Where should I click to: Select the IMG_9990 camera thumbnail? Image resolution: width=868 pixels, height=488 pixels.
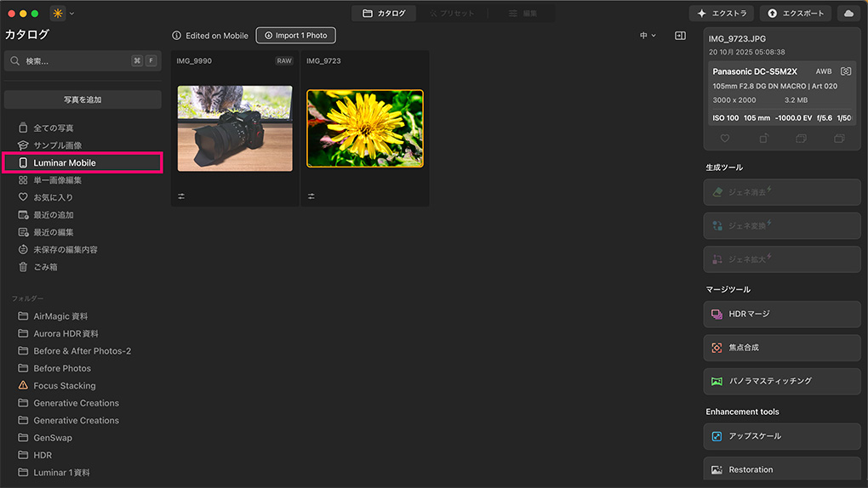coord(235,128)
